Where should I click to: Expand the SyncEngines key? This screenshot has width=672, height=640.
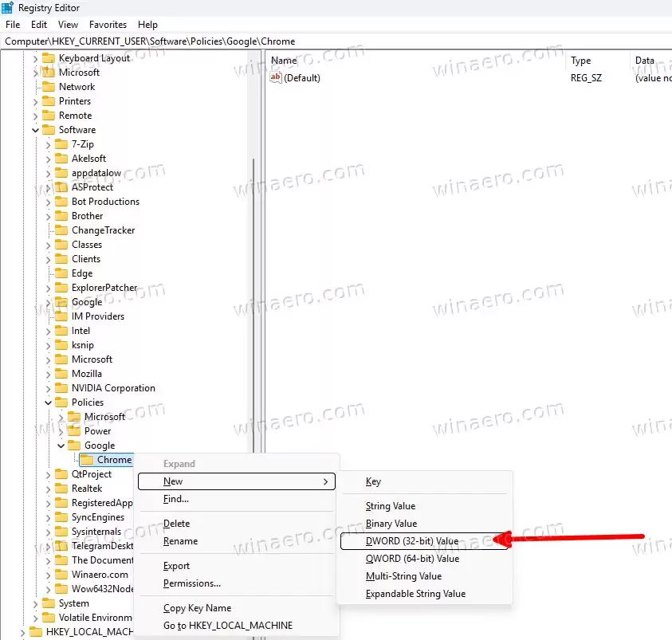pos(48,517)
